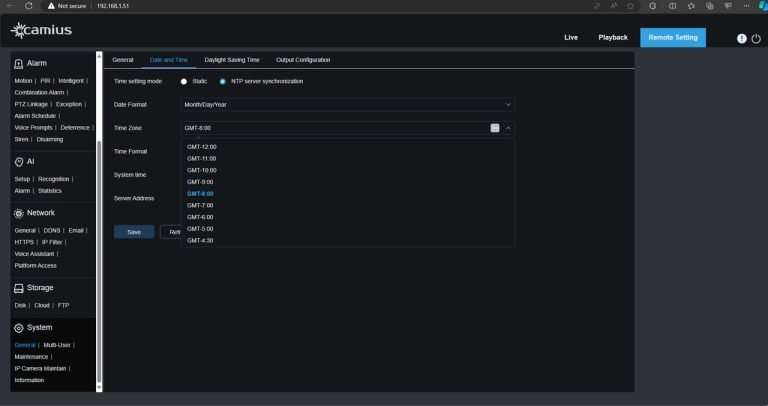The image size is (768, 406).
Task: Choose GMT-7:00 from time zone list
Action: click(200, 205)
